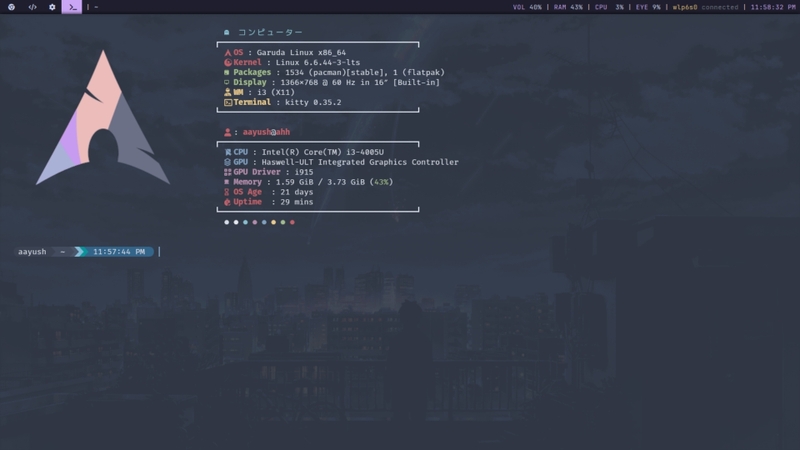Viewport: 800px width, 450px height.
Task: Click the user icon beside aayush@ahh
Action: 228,132
